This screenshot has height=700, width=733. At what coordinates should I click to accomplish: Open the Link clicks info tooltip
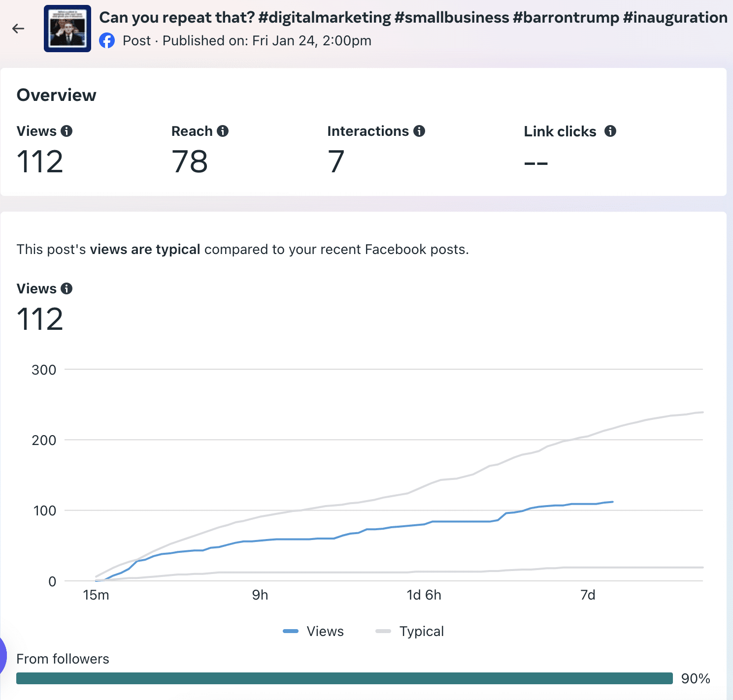(611, 131)
